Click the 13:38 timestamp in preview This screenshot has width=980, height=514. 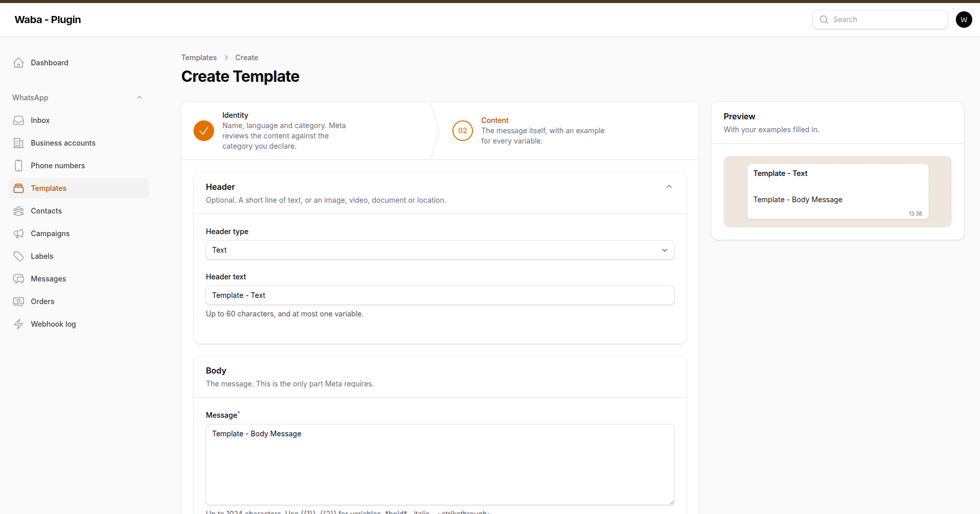(915, 214)
